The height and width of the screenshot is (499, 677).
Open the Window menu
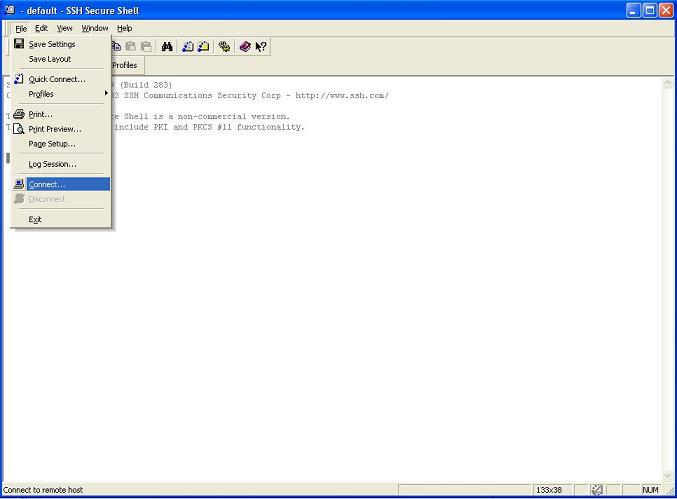(x=95, y=28)
